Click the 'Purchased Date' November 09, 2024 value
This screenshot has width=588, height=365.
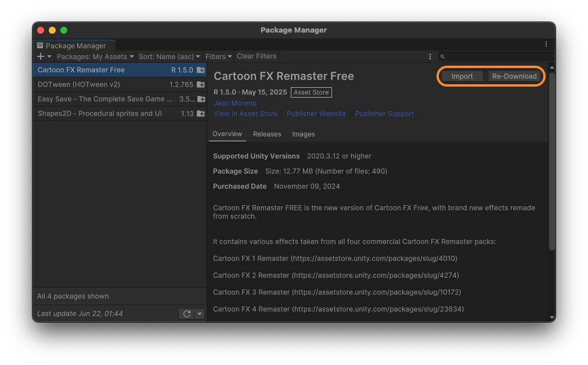(x=306, y=186)
